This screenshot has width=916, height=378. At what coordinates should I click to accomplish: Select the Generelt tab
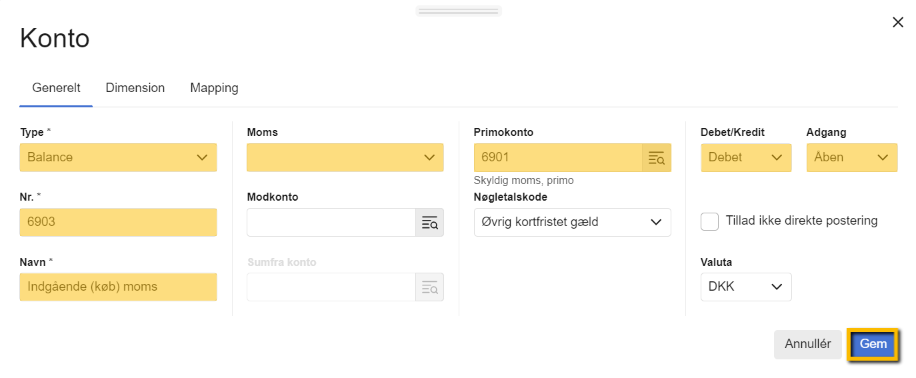[56, 88]
